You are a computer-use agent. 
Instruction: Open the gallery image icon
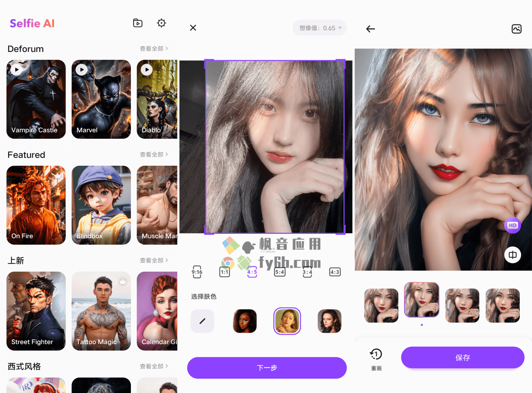[516, 29]
